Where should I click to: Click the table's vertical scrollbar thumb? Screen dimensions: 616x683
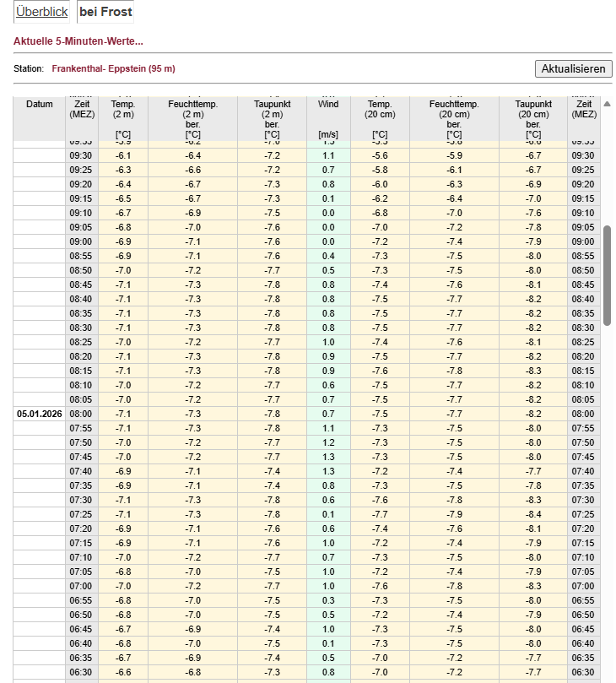click(607, 274)
